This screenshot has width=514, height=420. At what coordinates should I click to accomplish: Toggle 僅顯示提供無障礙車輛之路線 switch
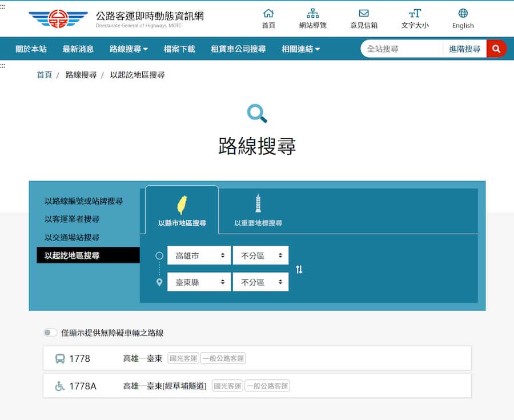50,333
